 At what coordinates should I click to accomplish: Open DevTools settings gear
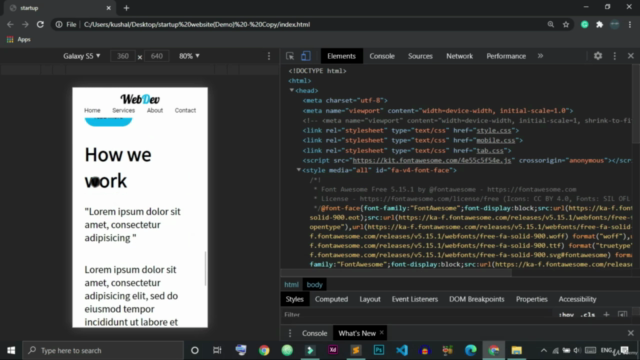click(598, 56)
